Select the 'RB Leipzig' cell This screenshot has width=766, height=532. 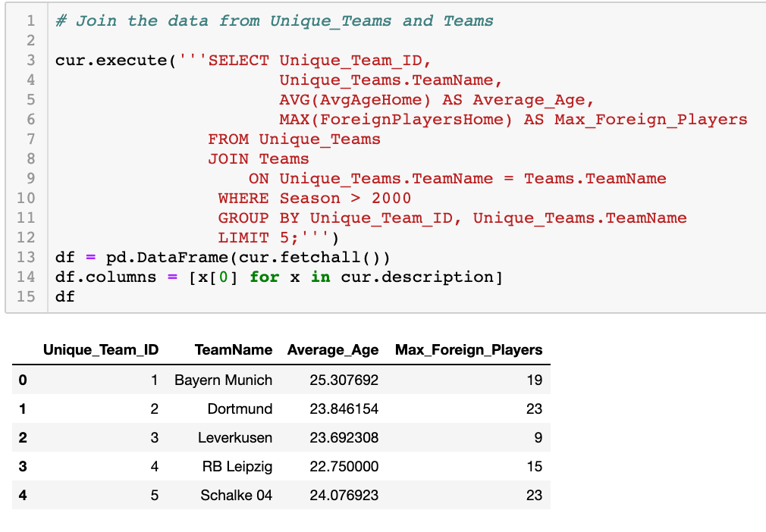[x=237, y=467]
